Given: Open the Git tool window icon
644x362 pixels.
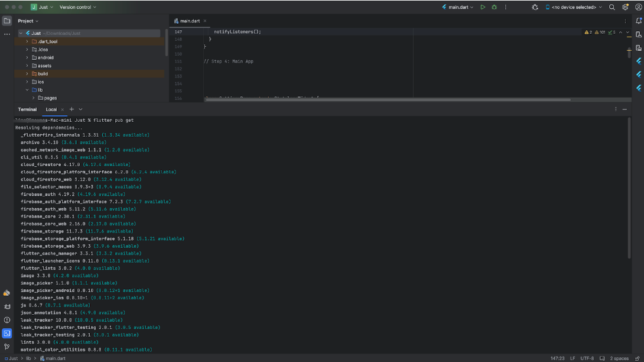Looking at the screenshot, I should 6,347.
